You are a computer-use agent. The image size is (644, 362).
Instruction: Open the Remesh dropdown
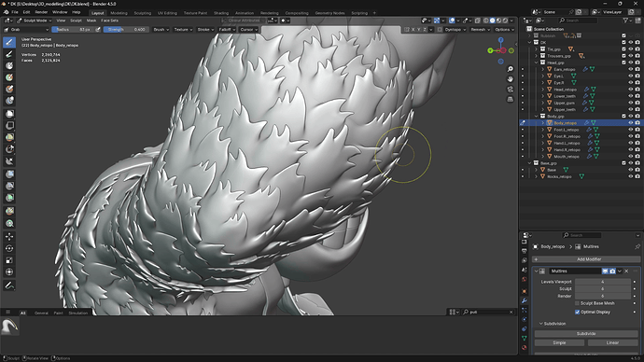tap(480, 30)
